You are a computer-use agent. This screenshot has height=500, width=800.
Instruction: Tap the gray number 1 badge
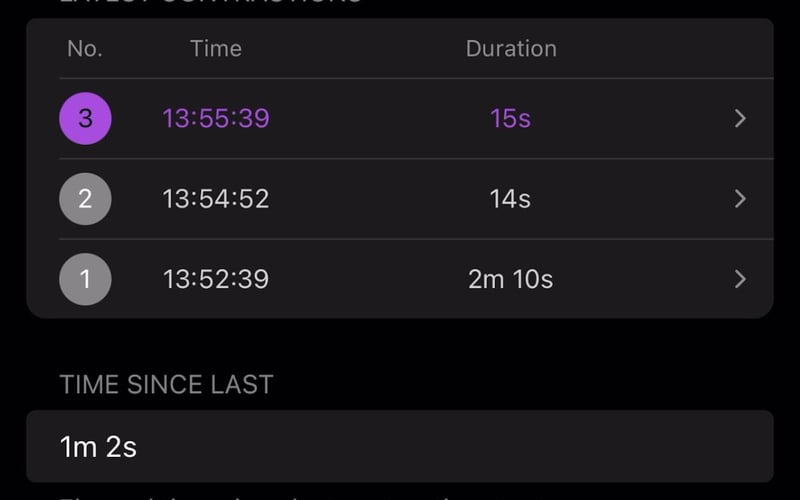coord(85,279)
